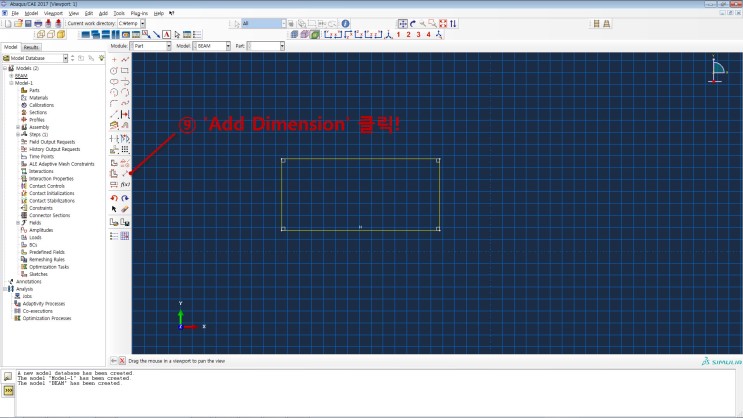
Task: Open the Current work directory dropdown
Action: [x=131, y=23]
